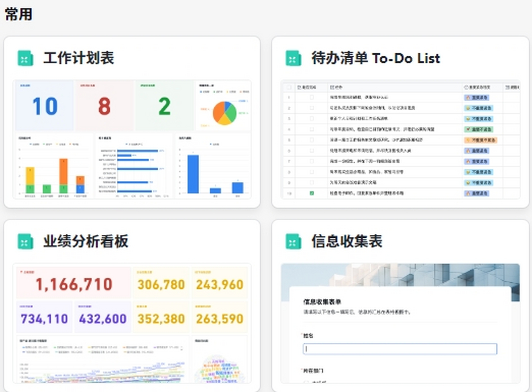Click the blue number 10 stat card

44,105
